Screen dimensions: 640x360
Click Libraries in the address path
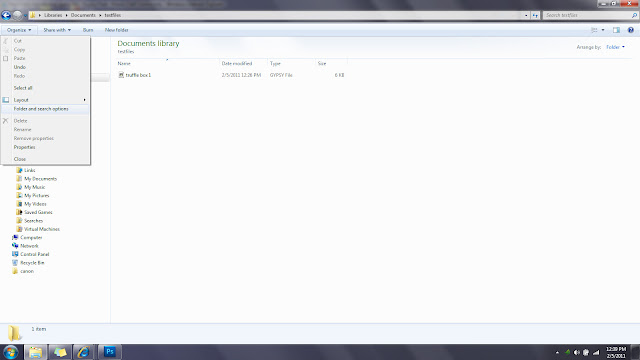[53, 15]
